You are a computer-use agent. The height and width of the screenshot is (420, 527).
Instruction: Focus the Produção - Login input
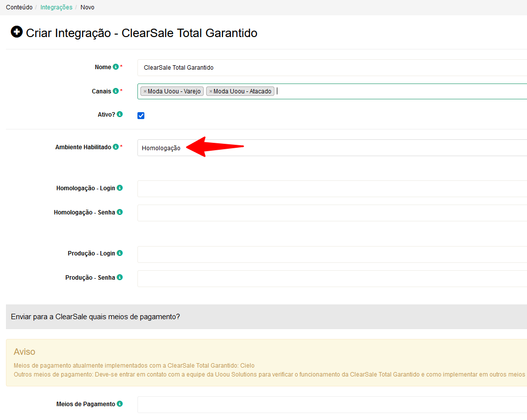tap(332, 254)
